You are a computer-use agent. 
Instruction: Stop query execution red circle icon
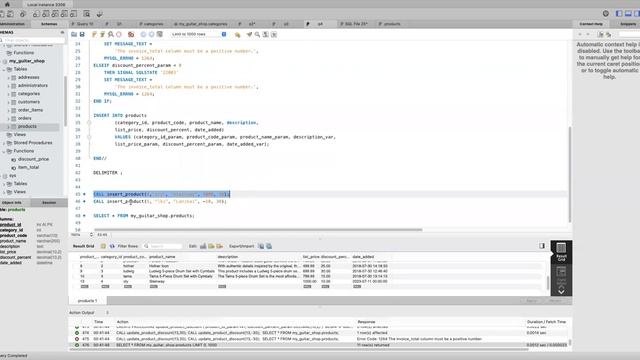(119, 35)
